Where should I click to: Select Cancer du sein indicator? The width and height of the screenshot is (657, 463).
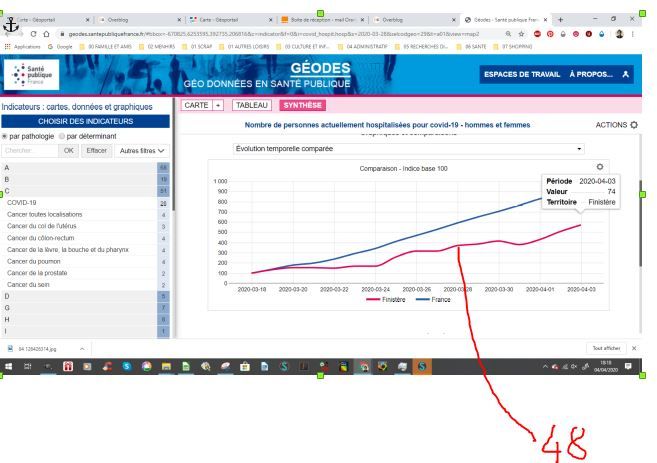point(85,285)
